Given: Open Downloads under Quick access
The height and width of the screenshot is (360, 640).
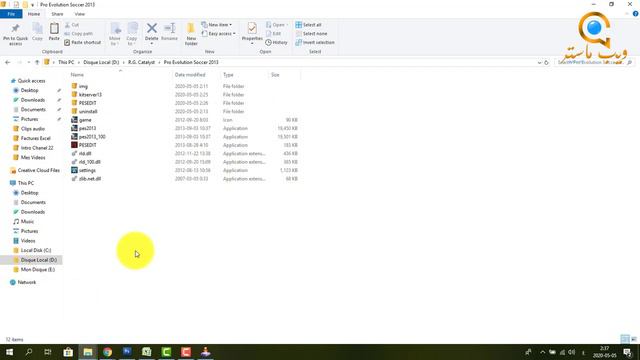Looking at the screenshot, I should click(x=29, y=100).
